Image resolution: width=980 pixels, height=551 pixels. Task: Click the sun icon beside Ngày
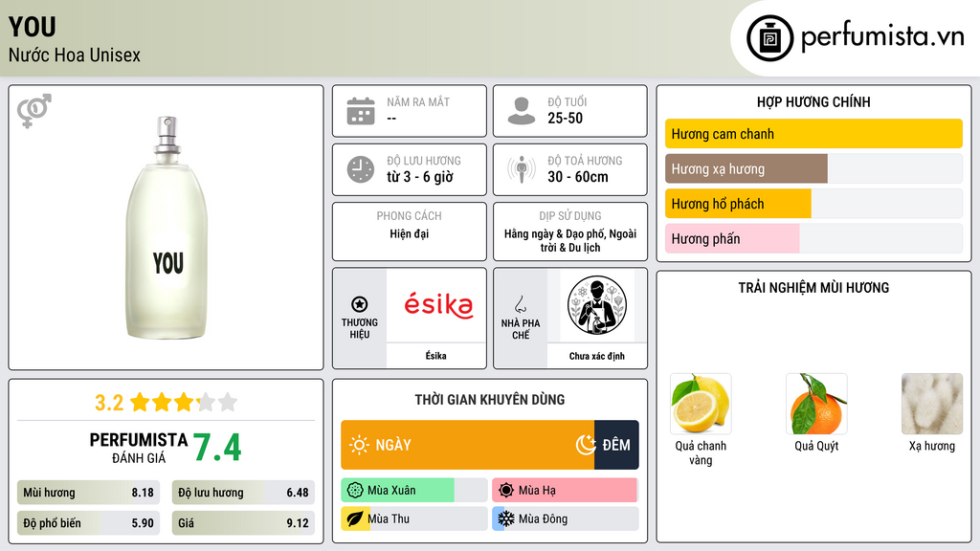pyautogui.click(x=359, y=445)
